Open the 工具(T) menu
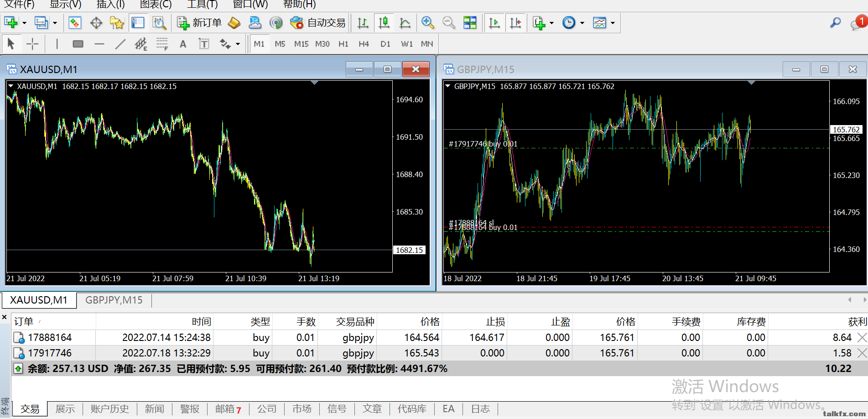 click(x=203, y=5)
